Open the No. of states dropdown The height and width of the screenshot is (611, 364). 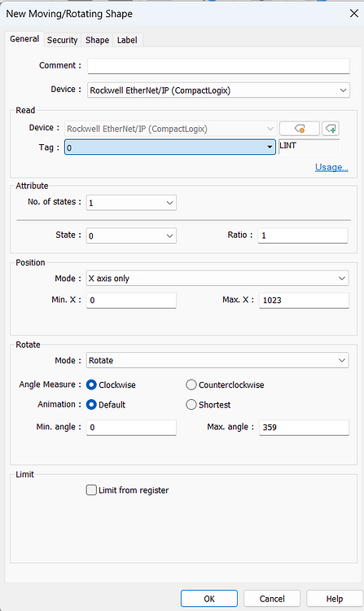pyautogui.click(x=131, y=203)
